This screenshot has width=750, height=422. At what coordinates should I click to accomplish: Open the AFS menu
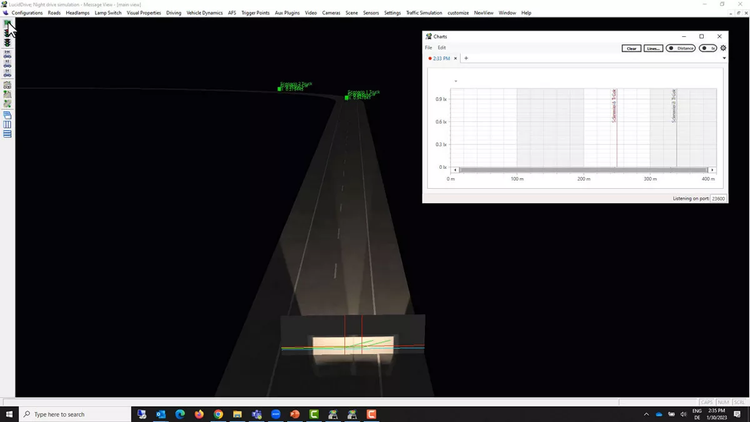click(232, 13)
